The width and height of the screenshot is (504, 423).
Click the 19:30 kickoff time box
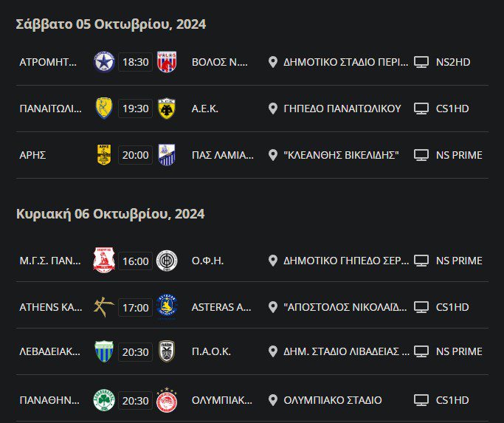click(135, 109)
